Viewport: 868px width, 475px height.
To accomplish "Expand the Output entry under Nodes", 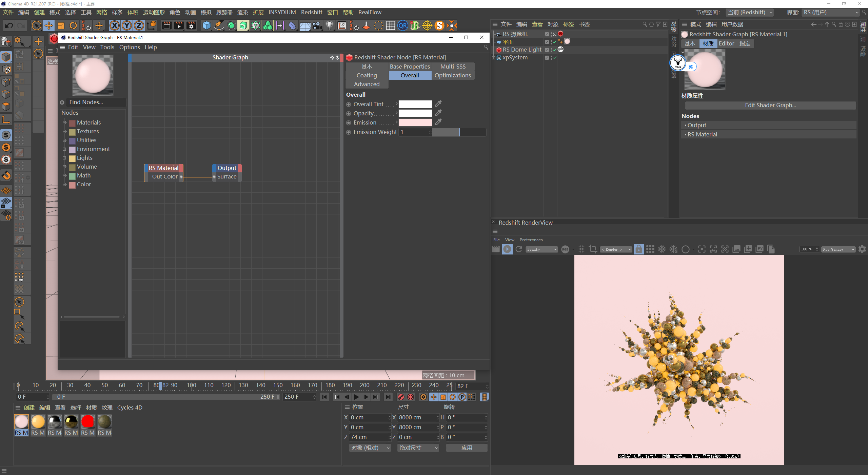I will click(x=685, y=125).
